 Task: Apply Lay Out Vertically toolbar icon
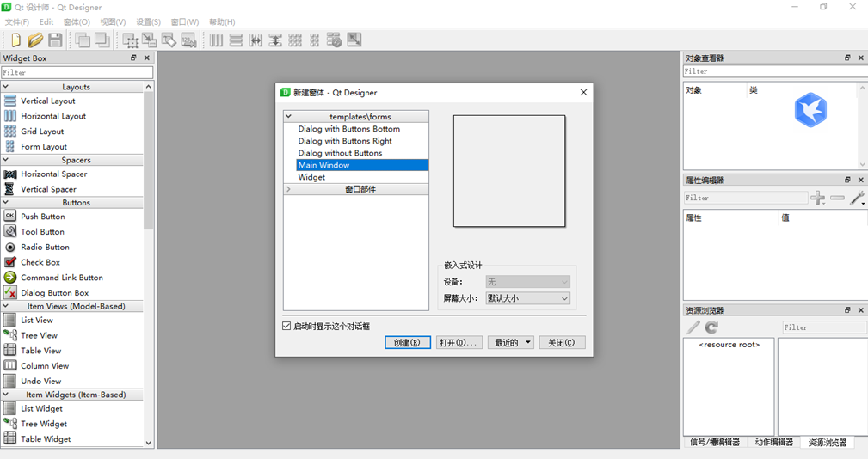coord(236,40)
